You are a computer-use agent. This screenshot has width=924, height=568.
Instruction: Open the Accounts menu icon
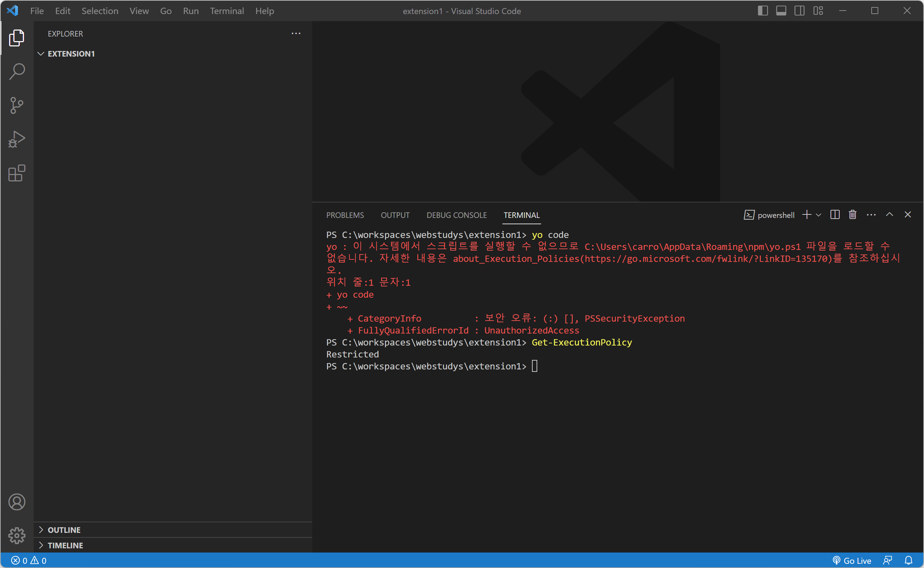pos(17,502)
